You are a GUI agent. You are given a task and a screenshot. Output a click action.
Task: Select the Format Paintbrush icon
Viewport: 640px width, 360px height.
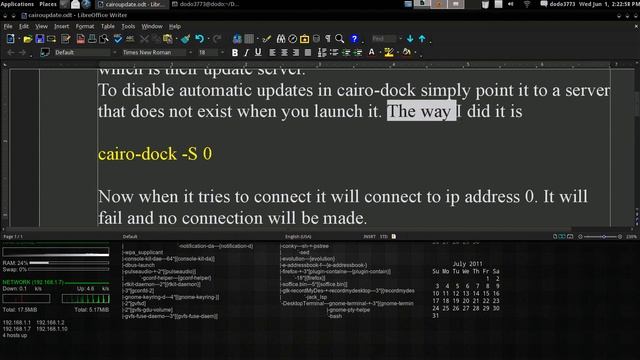[x=185, y=39]
